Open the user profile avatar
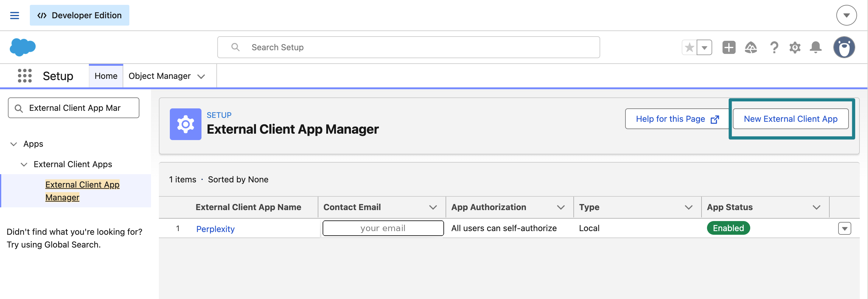Image resolution: width=868 pixels, height=299 pixels. pyautogui.click(x=844, y=47)
